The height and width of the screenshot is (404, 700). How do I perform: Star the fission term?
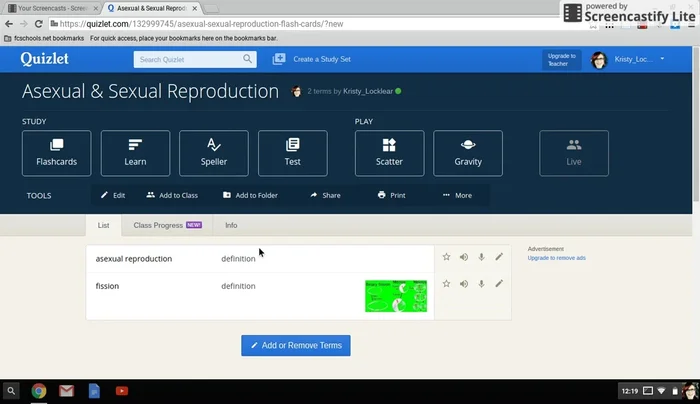pyautogui.click(x=447, y=284)
